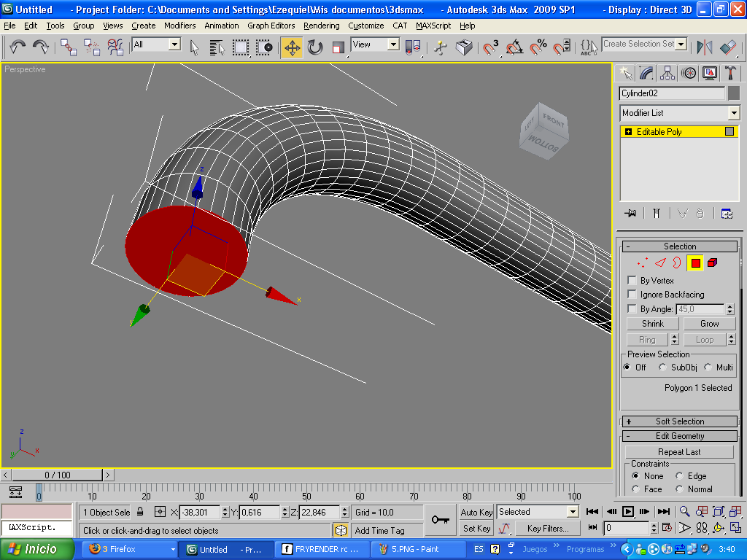Screen dimensions: 747x560
Task: Click the Shrink selection button
Action: 653,324
